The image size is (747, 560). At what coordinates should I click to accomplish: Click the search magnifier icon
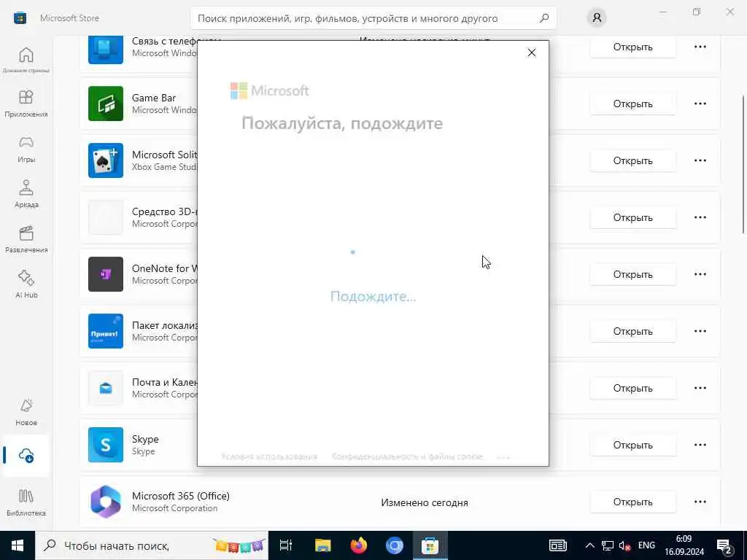tap(544, 18)
